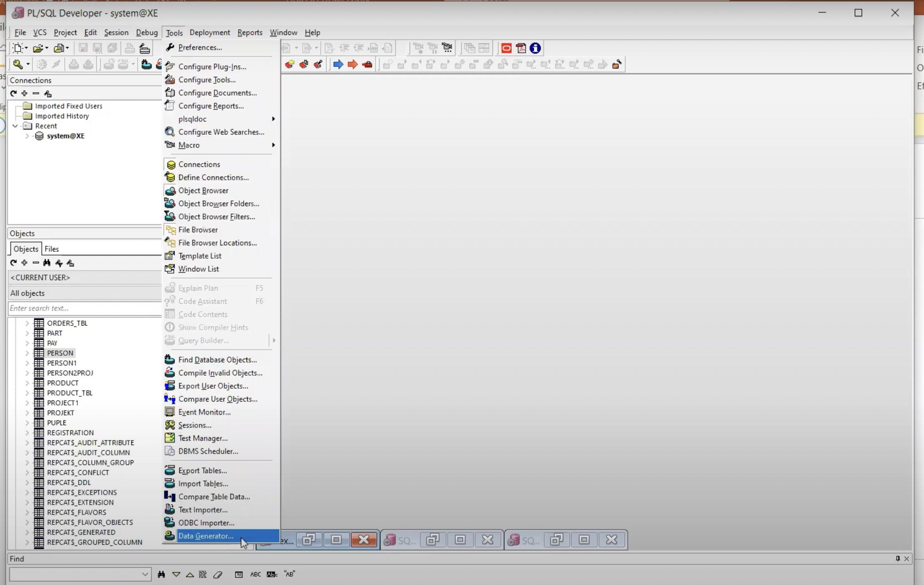This screenshot has width=924, height=585.
Task: Click the blue arrow toolbar icon
Action: click(338, 64)
